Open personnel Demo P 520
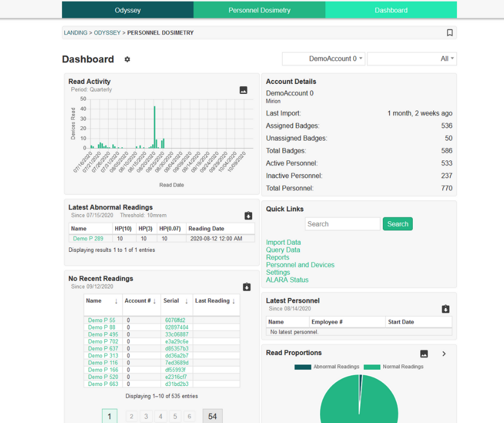Image resolution: width=504 pixels, height=423 pixels. [x=103, y=377]
